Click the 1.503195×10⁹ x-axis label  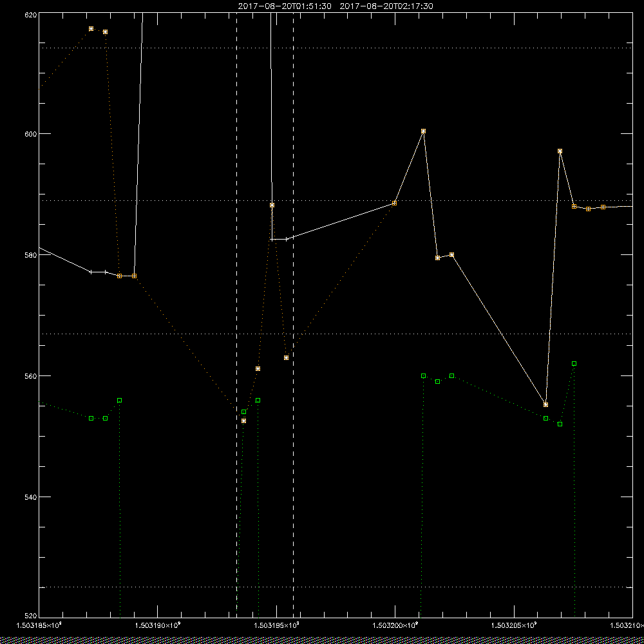276,625
